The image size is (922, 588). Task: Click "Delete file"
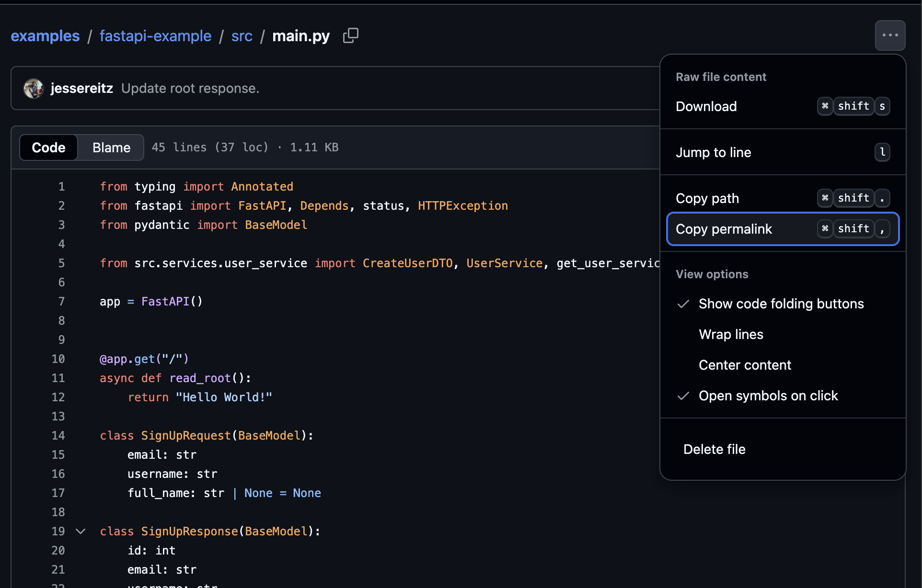[x=715, y=449]
